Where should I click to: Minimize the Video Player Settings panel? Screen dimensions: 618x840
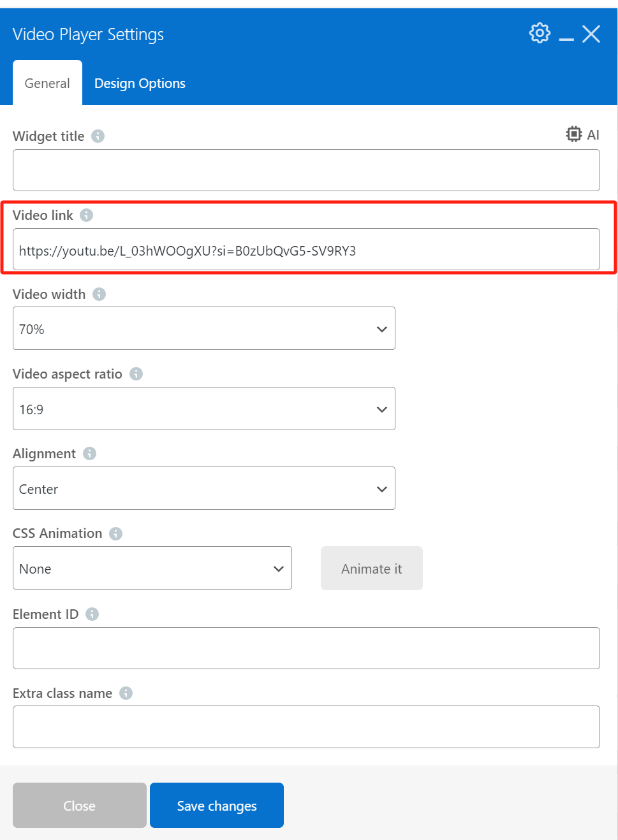(566, 35)
